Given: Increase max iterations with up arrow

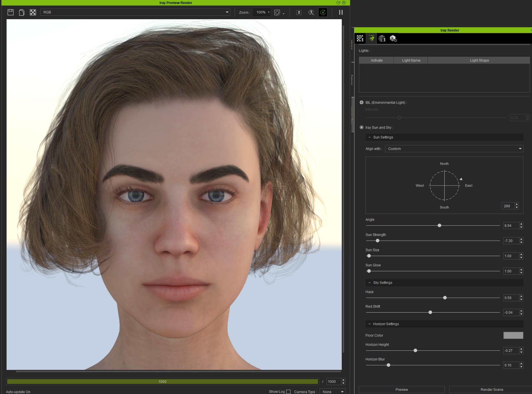Looking at the screenshot, I should pos(343,380).
